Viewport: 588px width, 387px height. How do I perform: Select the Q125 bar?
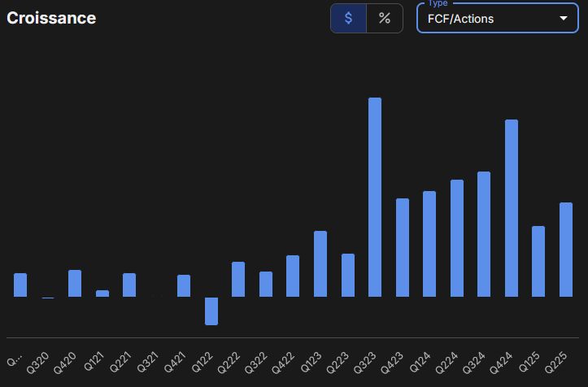[538, 261]
